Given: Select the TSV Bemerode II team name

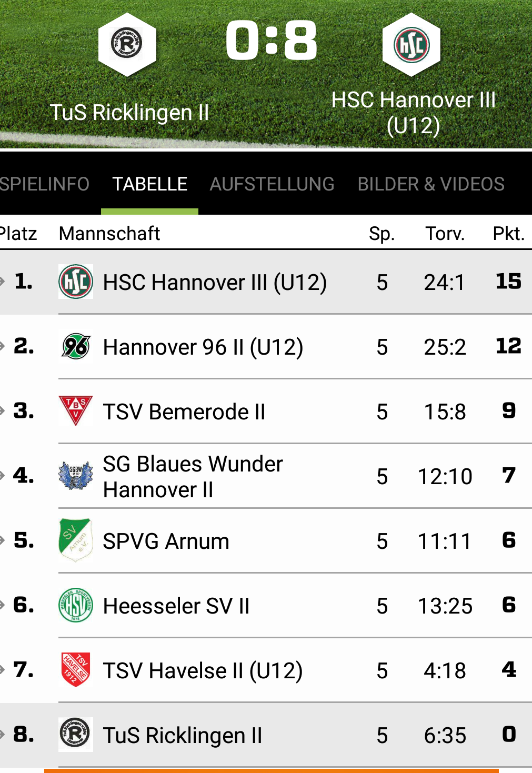Looking at the screenshot, I should click(x=184, y=412).
